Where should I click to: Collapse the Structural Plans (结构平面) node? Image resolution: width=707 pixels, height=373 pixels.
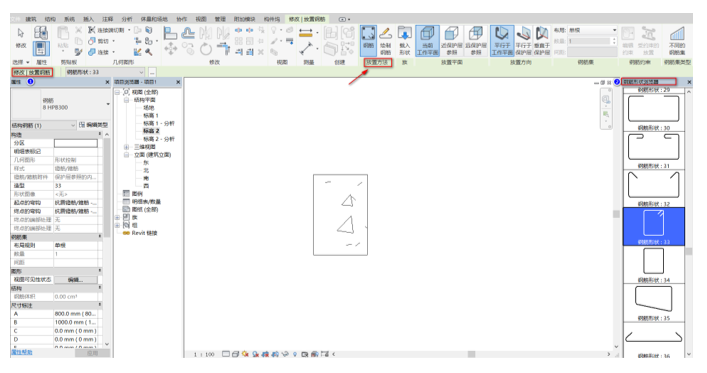tap(126, 100)
